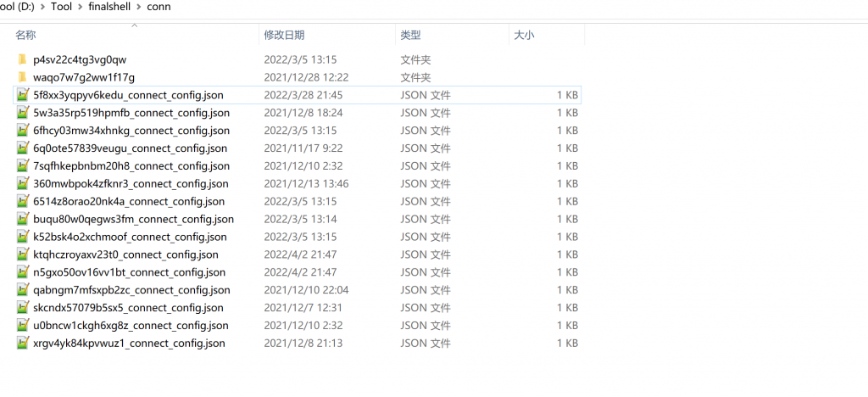
Task: Select qabngm7mfsxpb2zc_connect_config.json file name
Action: [131, 289]
